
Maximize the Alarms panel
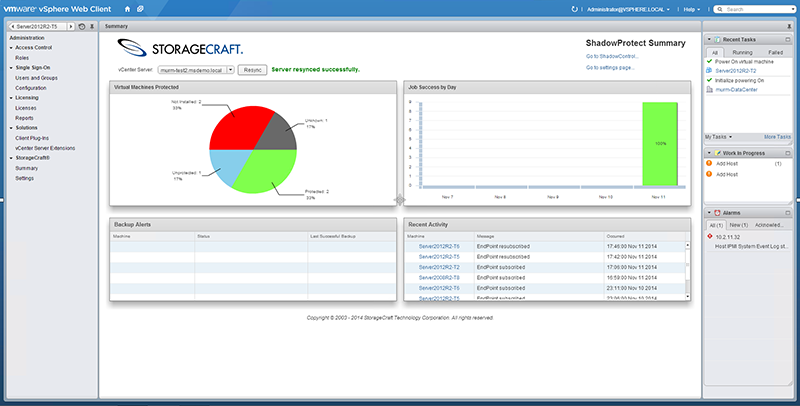[788, 213]
